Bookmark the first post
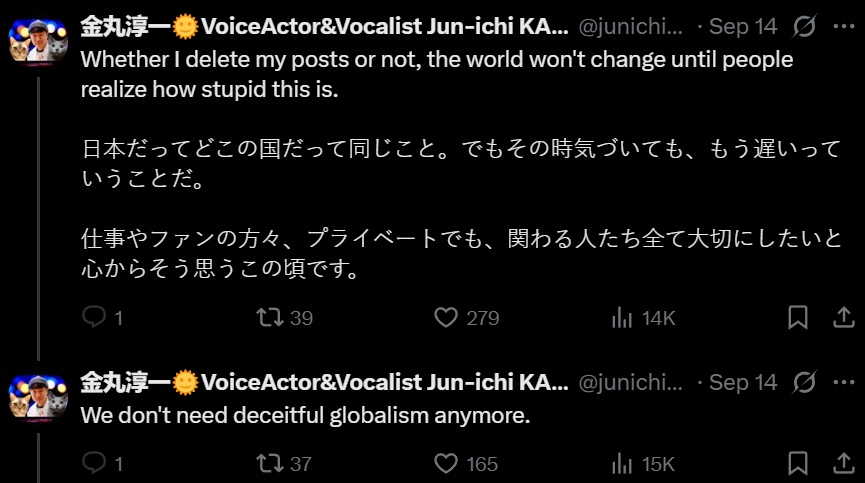The width and height of the screenshot is (865, 483). pyautogui.click(x=798, y=318)
